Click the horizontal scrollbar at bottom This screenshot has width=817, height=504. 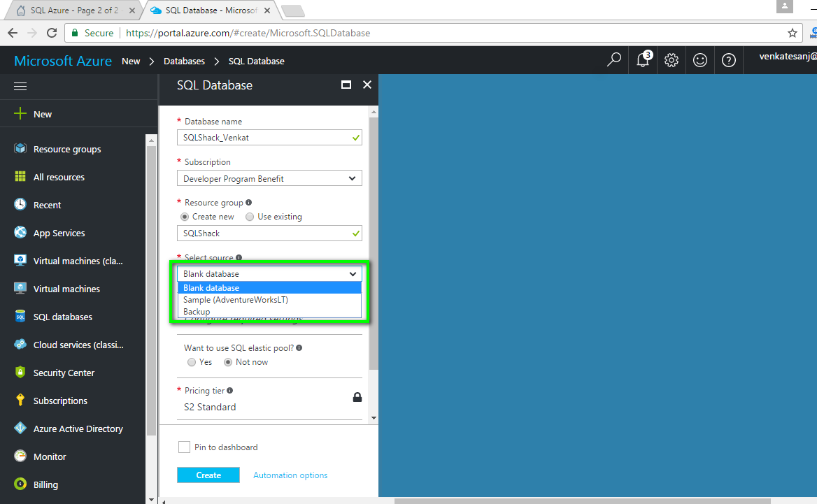point(582,501)
